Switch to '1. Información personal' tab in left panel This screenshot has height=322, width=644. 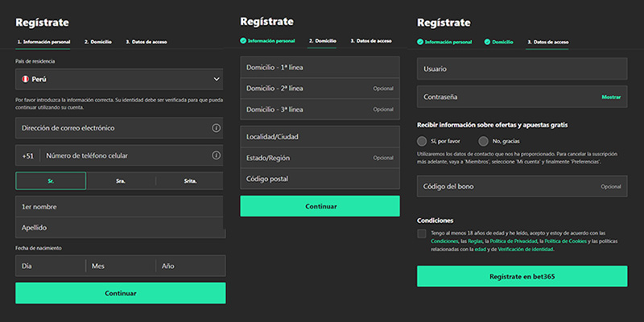(x=43, y=42)
